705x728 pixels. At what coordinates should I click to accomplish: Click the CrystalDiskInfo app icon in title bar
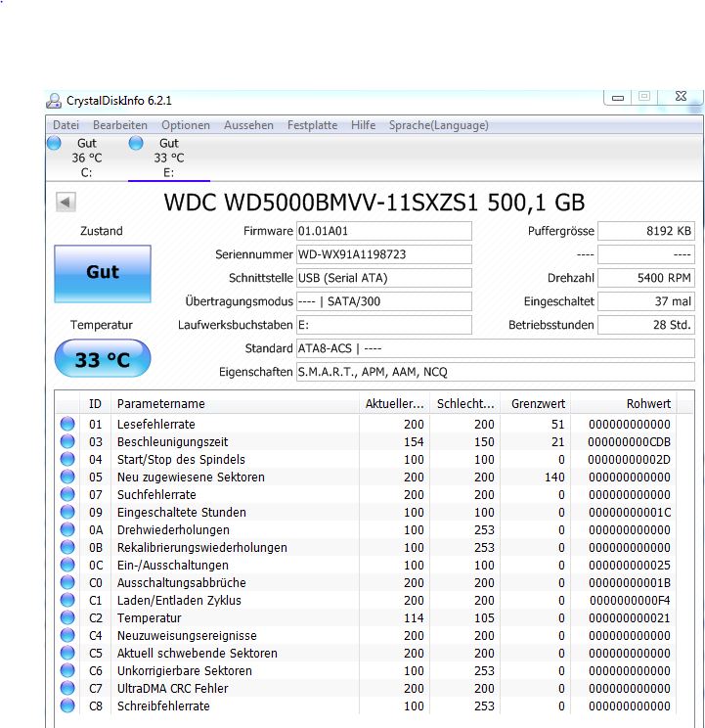(54, 101)
